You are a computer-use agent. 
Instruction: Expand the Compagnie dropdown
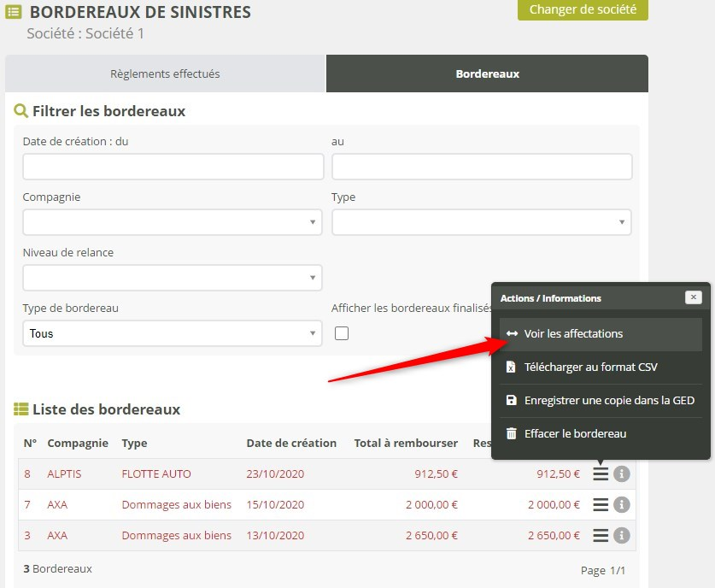(x=172, y=222)
